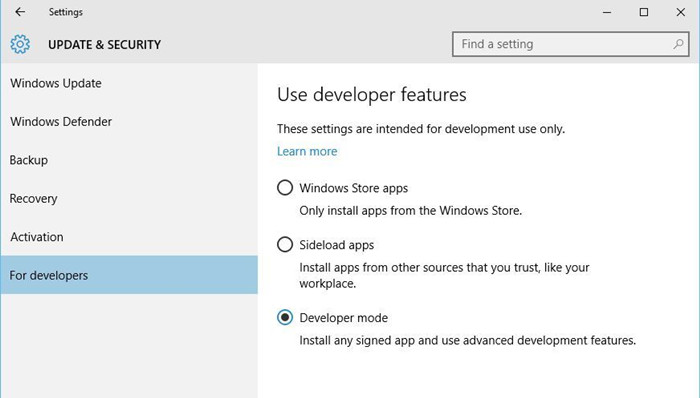The height and width of the screenshot is (398, 700).
Task: Go to Backup settings
Action: tap(129, 160)
